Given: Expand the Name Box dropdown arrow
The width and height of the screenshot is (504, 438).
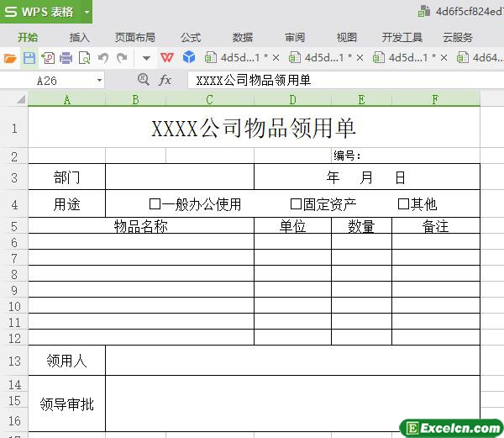Looking at the screenshot, I should (100, 80).
